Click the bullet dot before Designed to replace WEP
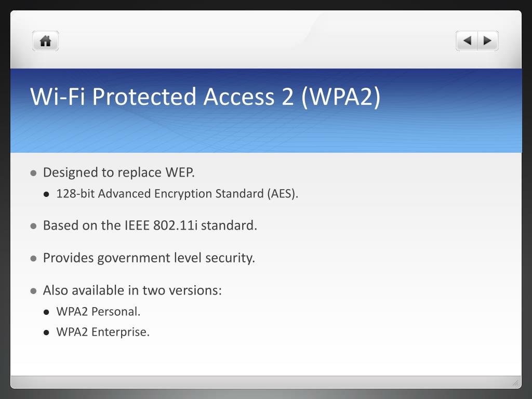Screen dimensions: 532x399 [x=33, y=174]
